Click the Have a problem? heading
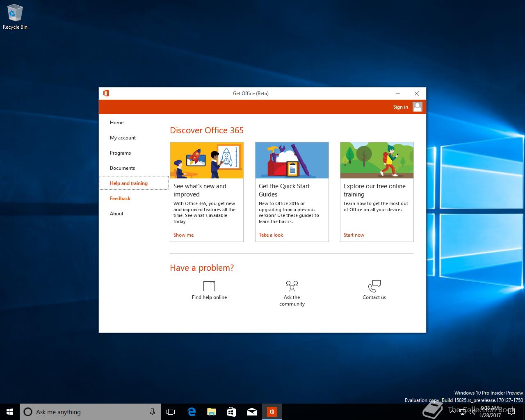The image size is (525, 420). (202, 268)
